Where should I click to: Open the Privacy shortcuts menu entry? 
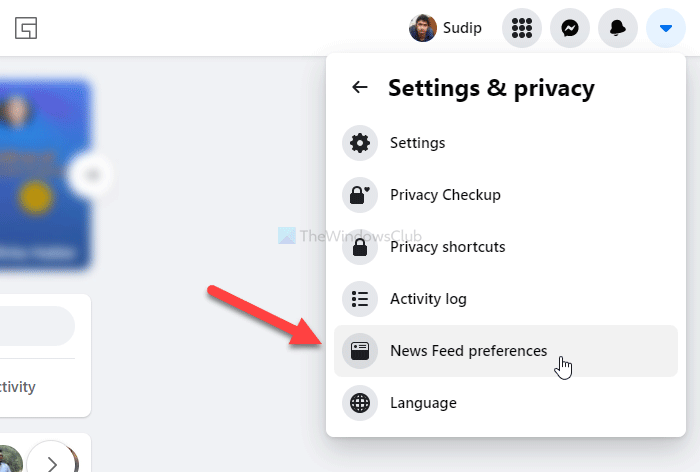click(x=447, y=247)
